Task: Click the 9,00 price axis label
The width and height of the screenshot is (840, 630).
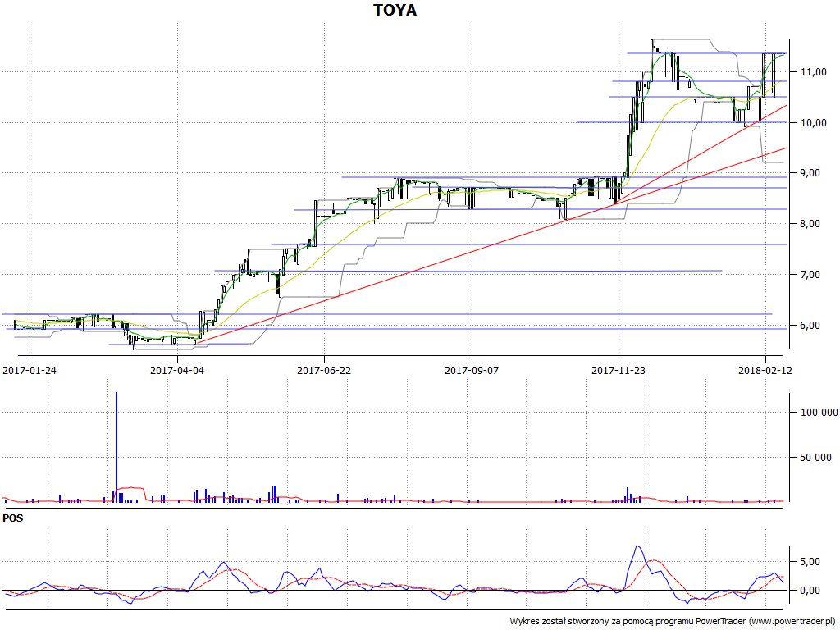Action: click(810, 173)
